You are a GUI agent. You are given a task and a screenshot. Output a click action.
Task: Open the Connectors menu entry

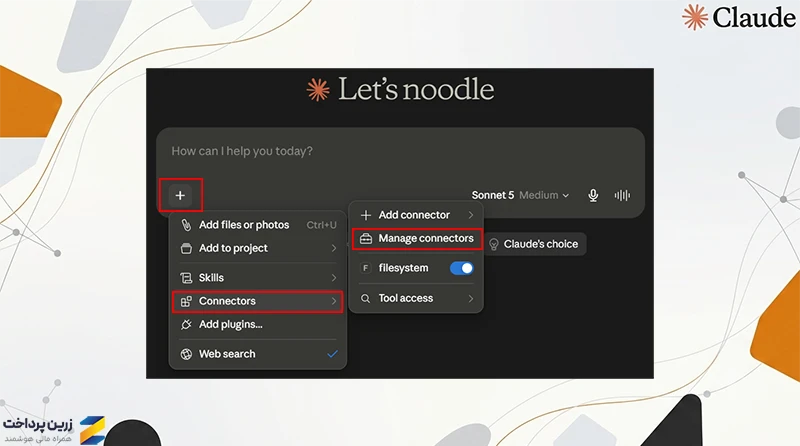(258, 301)
